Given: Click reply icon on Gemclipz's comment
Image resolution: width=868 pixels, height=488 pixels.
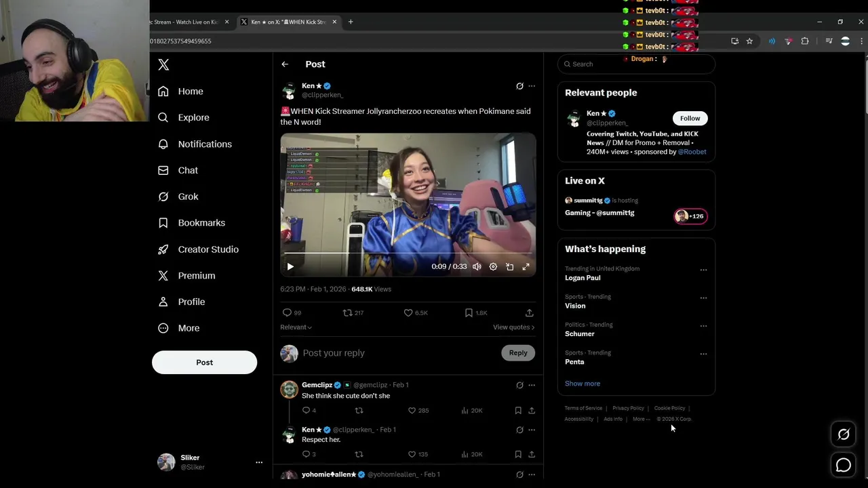Looking at the screenshot, I should [x=309, y=410].
